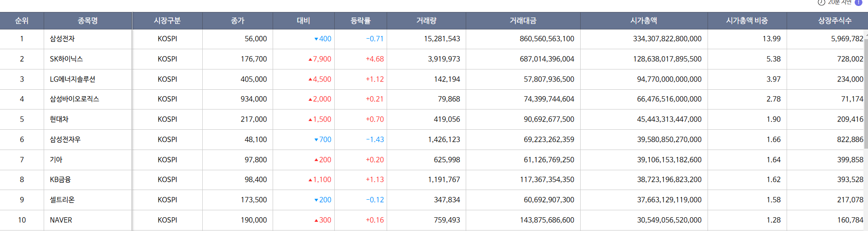868x231 pixels.
Task: Select 기아 closing price 97,800
Action: 256,160
